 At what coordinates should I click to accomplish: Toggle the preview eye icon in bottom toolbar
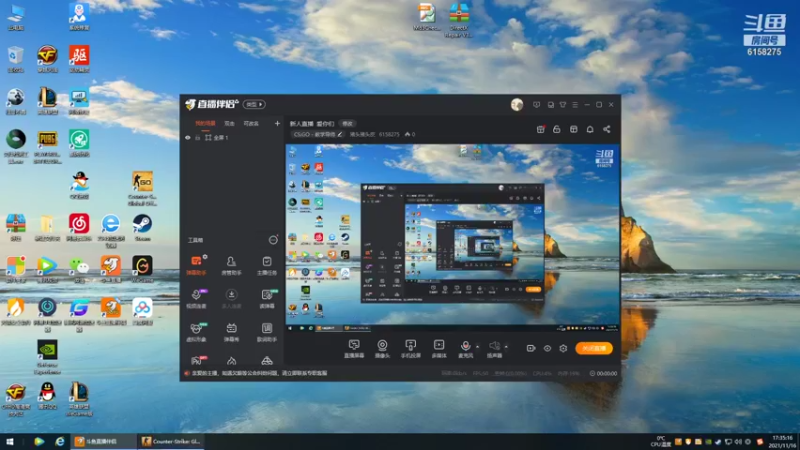547,348
